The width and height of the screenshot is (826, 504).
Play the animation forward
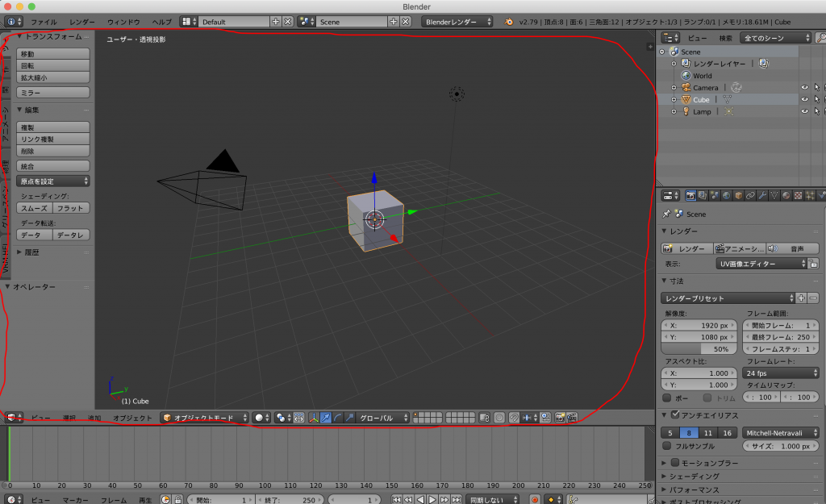tap(432, 499)
